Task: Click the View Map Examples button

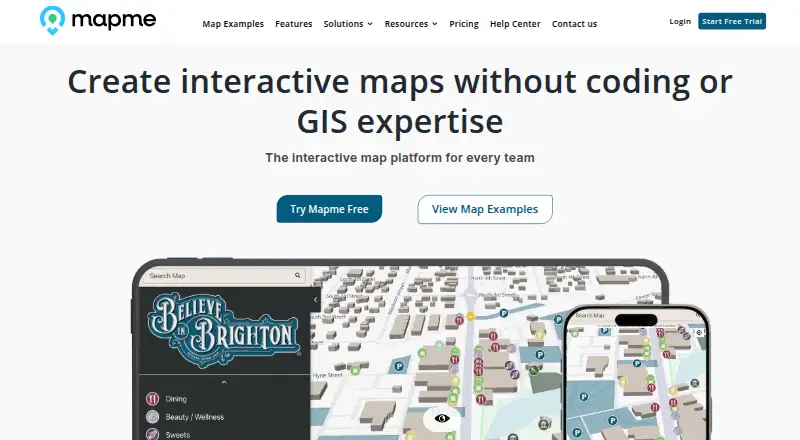Action: (485, 209)
